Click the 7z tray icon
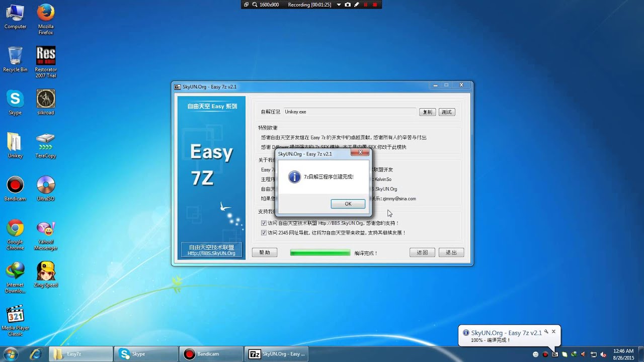Image resolution: width=644 pixels, height=362 pixels. [555, 354]
